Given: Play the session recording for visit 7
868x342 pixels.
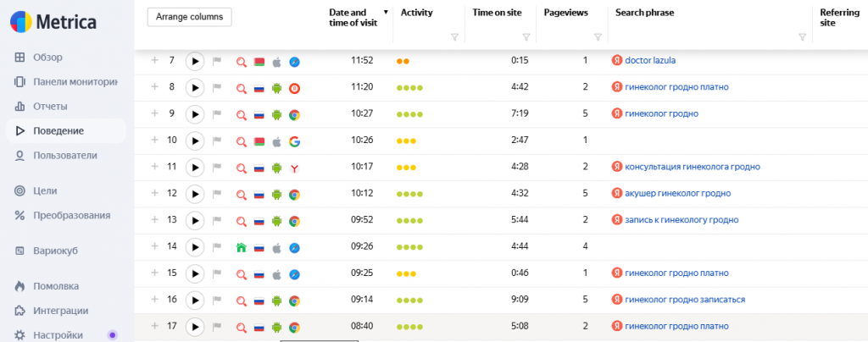Looking at the screenshot, I should point(195,61).
